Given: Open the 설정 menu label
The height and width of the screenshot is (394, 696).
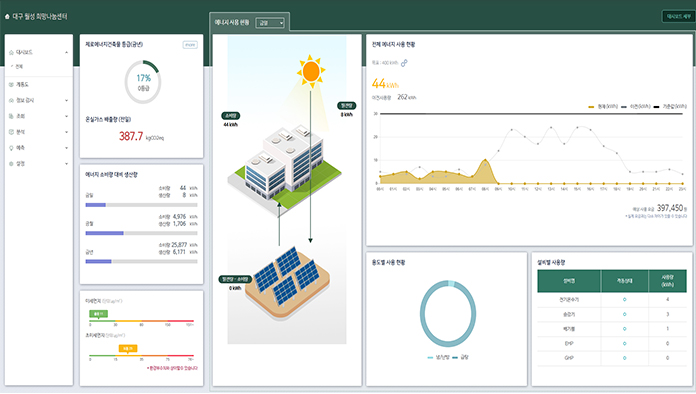Looking at the screenshot, I should (x=20, y=164).
